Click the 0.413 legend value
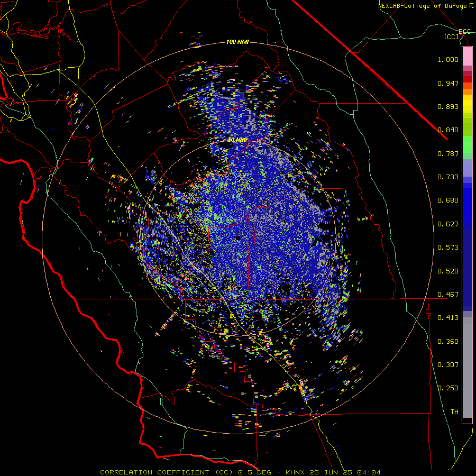This screenshot has height=476, width=476. click(448, 318)
